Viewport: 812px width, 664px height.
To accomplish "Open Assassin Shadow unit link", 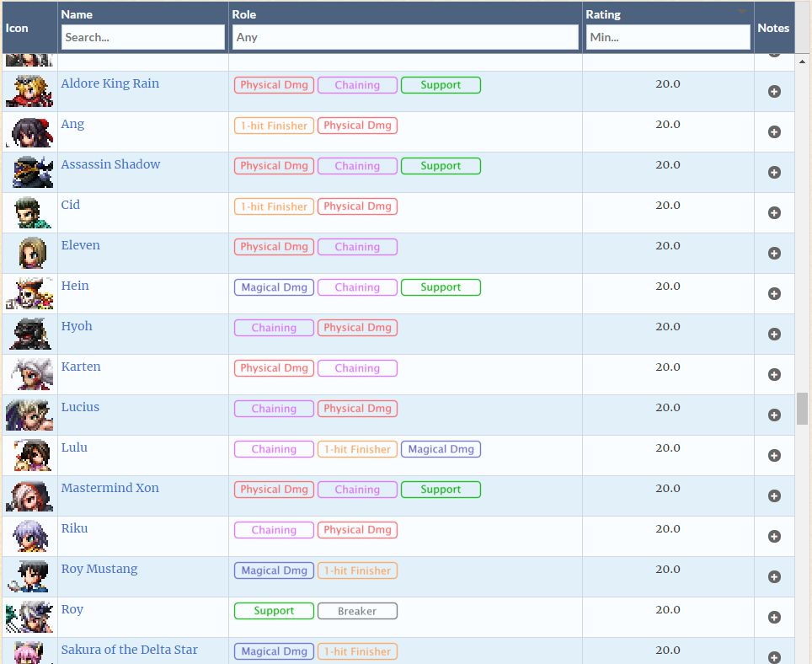I will (110, 164).
